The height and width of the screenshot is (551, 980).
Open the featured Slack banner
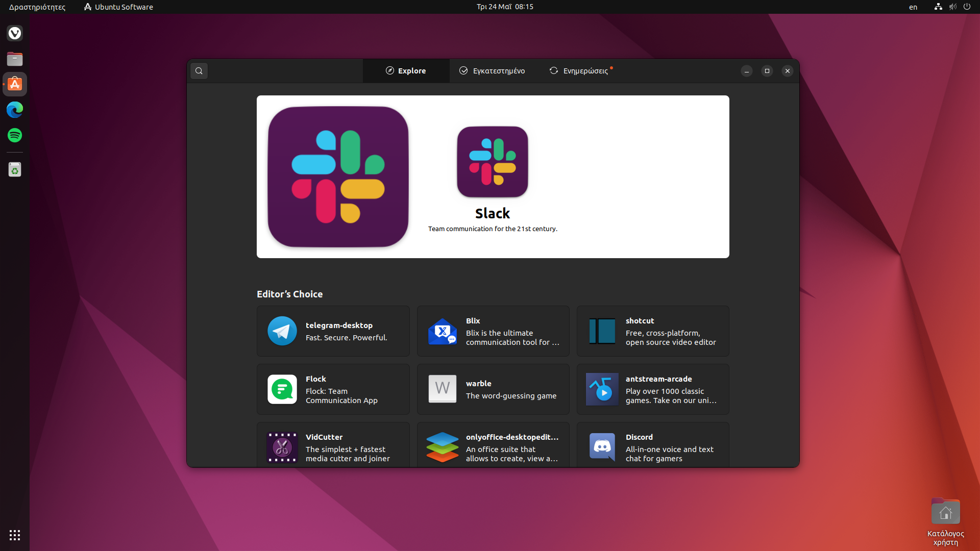click(x=493, y=177)
